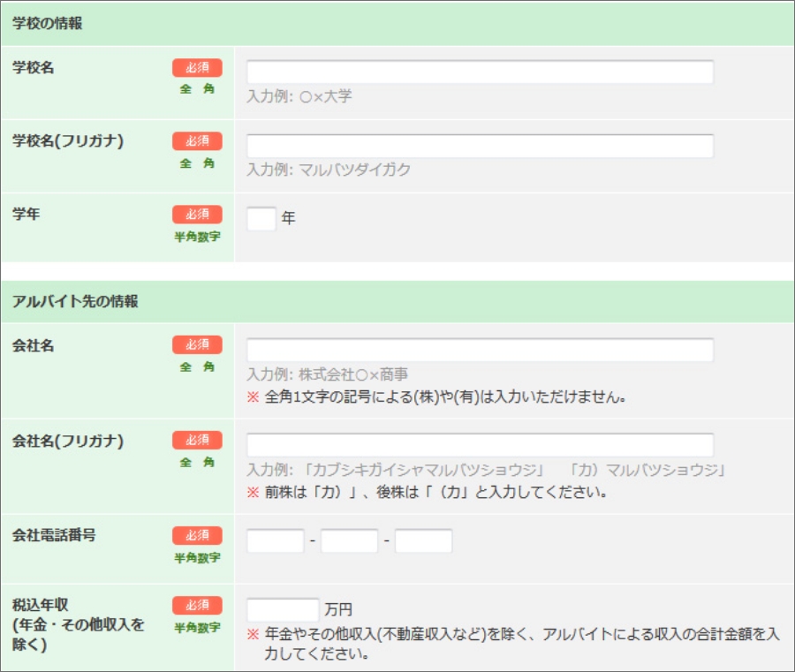Click the 会社名(フリガナ) row label
This screenshot has height=672, width=795.
[x=68, y=441]
